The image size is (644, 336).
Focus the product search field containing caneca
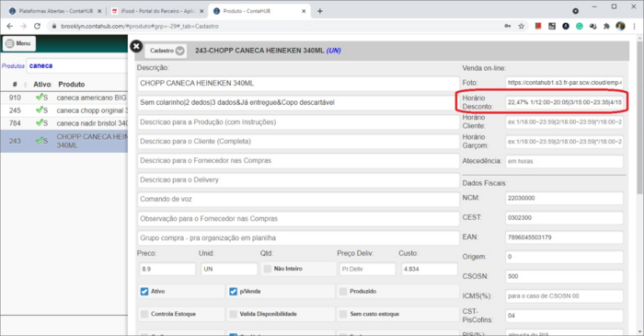(77, 65)
